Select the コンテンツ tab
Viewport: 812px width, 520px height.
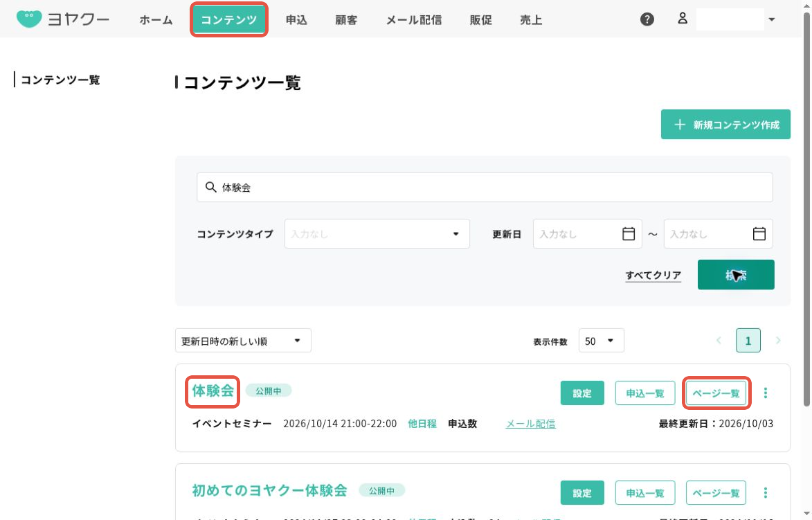pyautogui.click(x=229, y=19)
